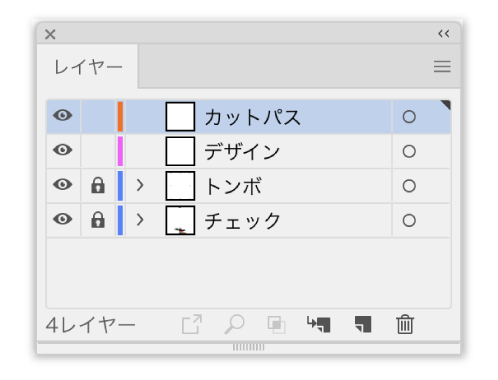Hide the カットパス layer
This screenshot has height=380, width=498.
click(63, 115)
